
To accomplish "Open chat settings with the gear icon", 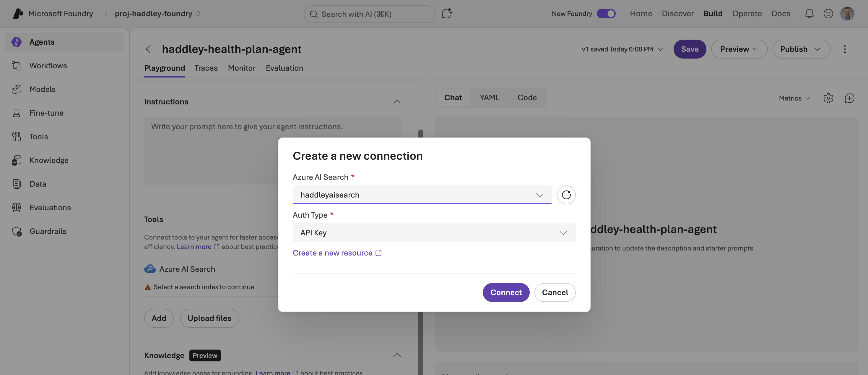I will [828, 98].
